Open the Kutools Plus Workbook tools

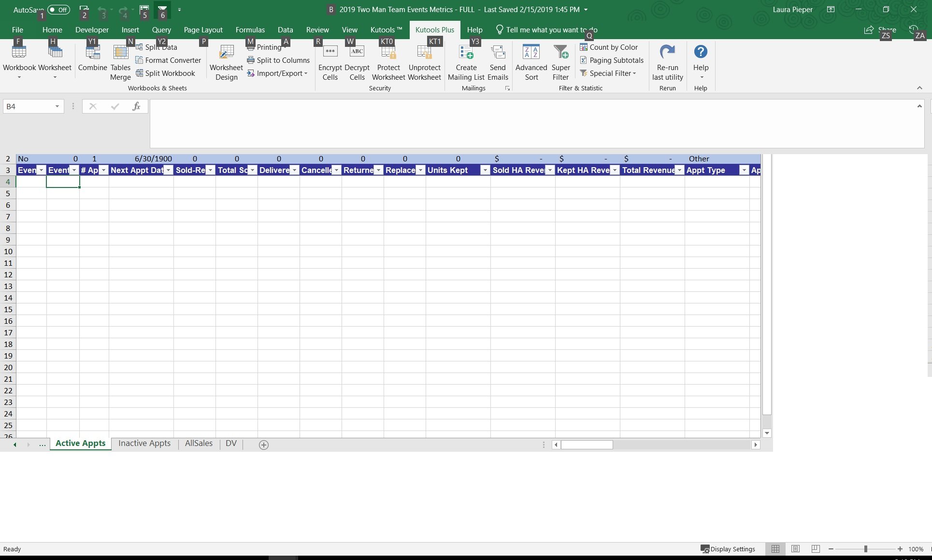pyautogui.click(x=19, y=61)
